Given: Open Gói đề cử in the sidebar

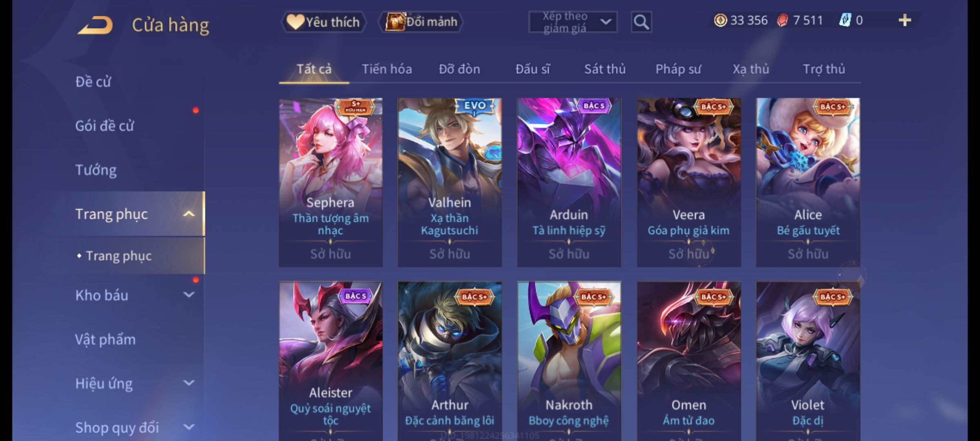Looking at the screenshot, I should (x=105, y=126).
